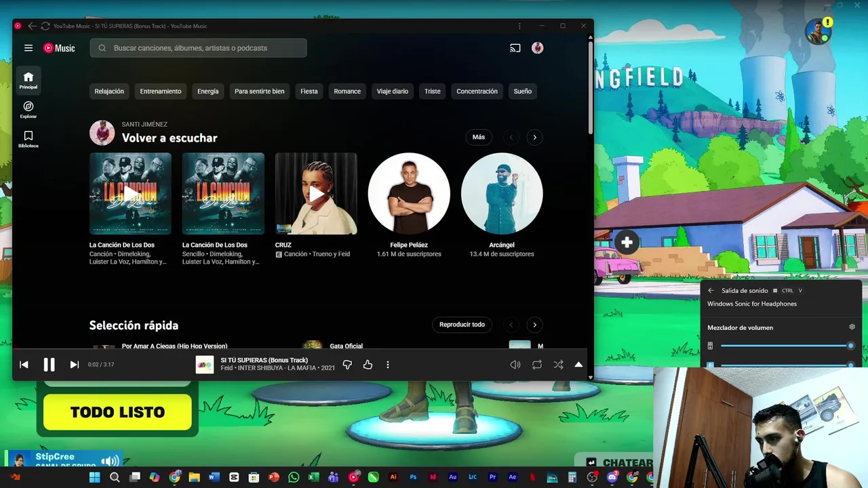
Task: Open the YouTube Music hamburger menu
Action: pyautogui.click(x=28, y=48)
